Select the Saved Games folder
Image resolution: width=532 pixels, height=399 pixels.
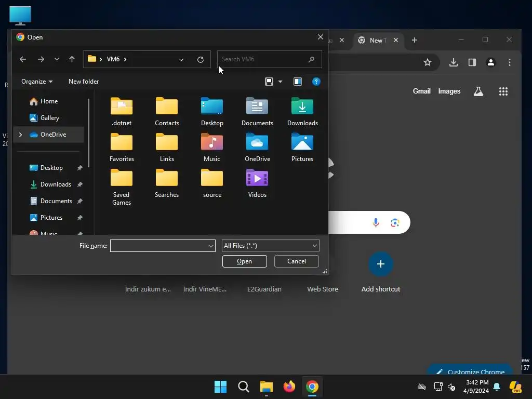[x=122, y=187]
